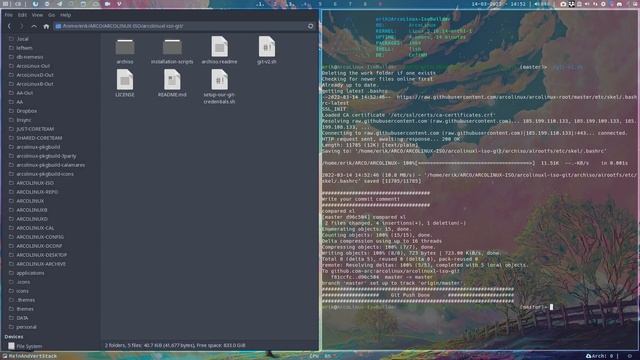Image resolution: width=640 pixels, height=360 pixels.
Task: Open personal bookmark in the sidebar
Action: [x=26, y=327]
